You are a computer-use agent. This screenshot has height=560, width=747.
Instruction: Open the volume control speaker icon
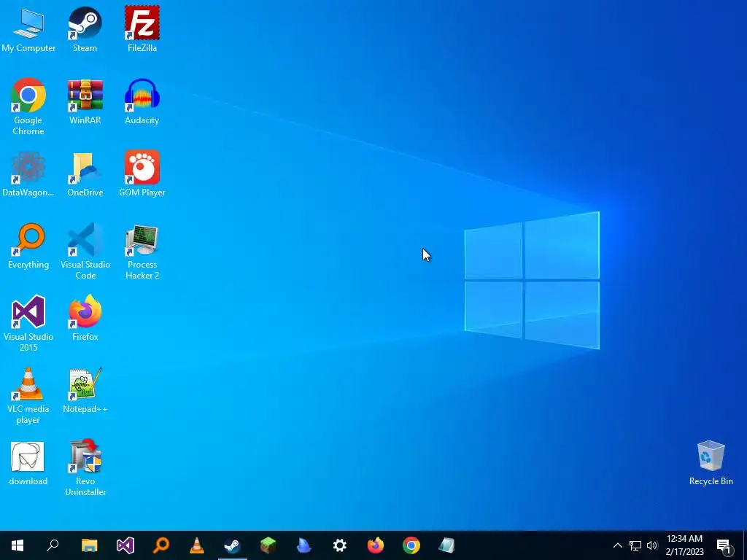point(652,545)
